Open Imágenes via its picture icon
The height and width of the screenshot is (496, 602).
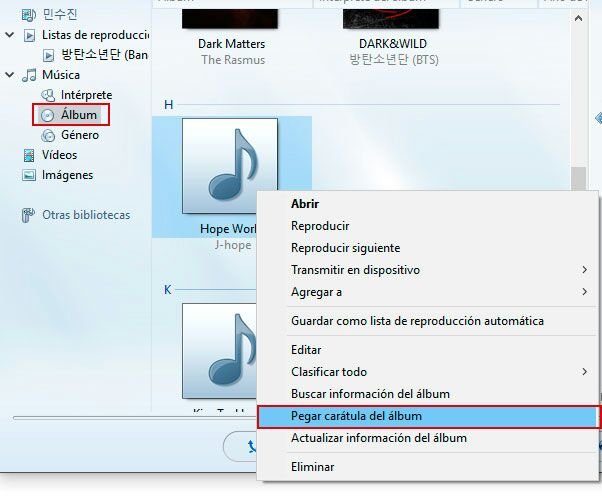(29, 175)
